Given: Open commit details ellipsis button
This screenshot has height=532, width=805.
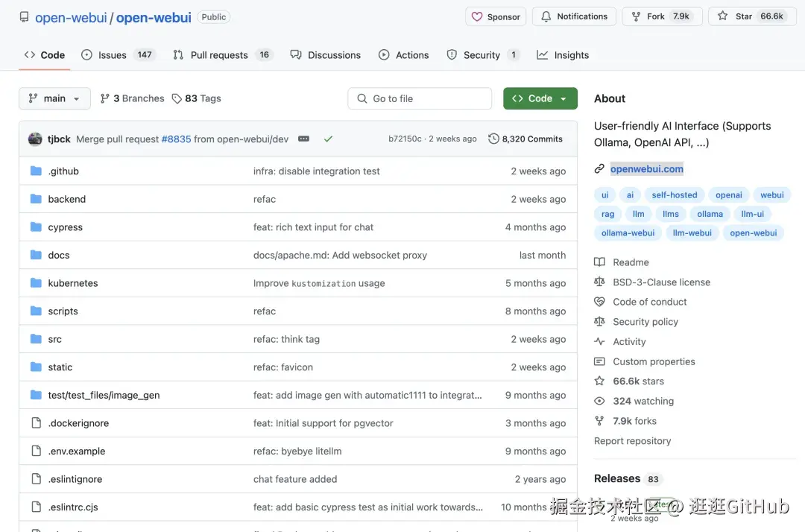Looking at the screenshot, I should click(x=303, y=139).
